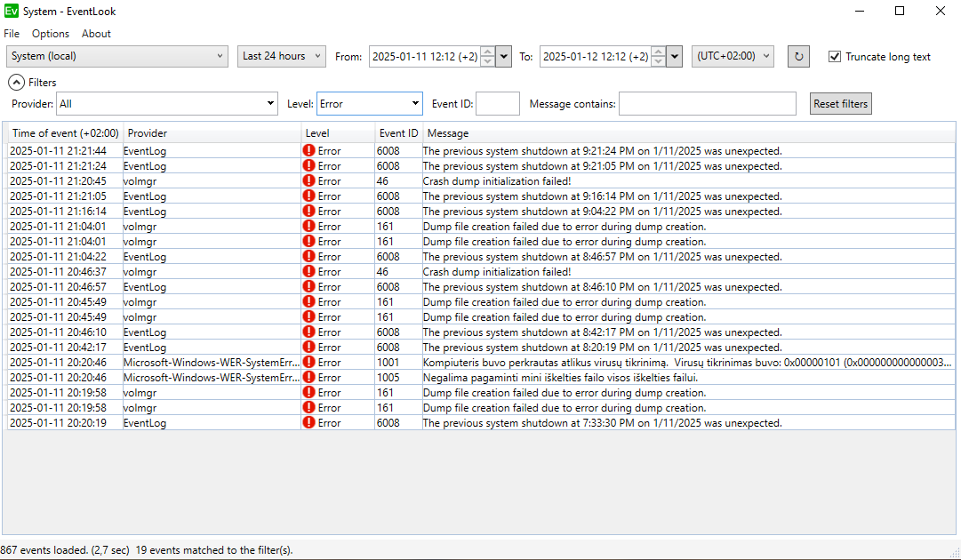Click error icon of volmgr event ID 46 at 21:20:45

[x=309, y=181]
